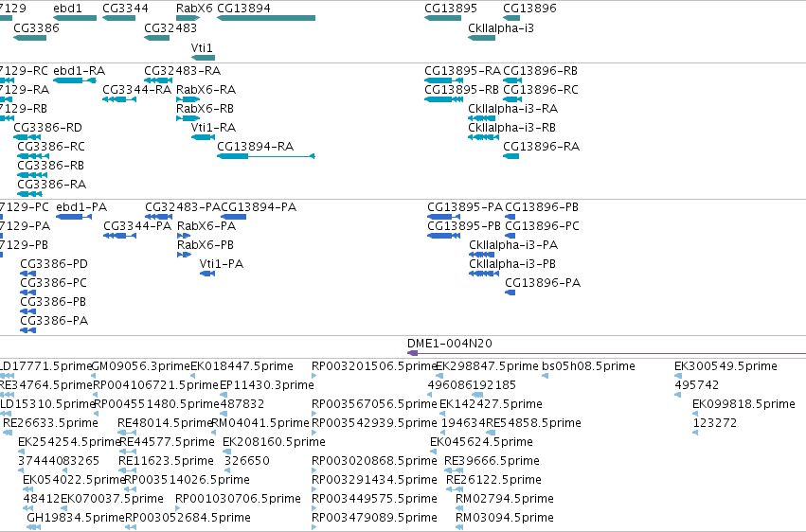Open transcript label 'CG13896-RA'
The height and width of the screenshot is (532, 806).
[541, 147]
